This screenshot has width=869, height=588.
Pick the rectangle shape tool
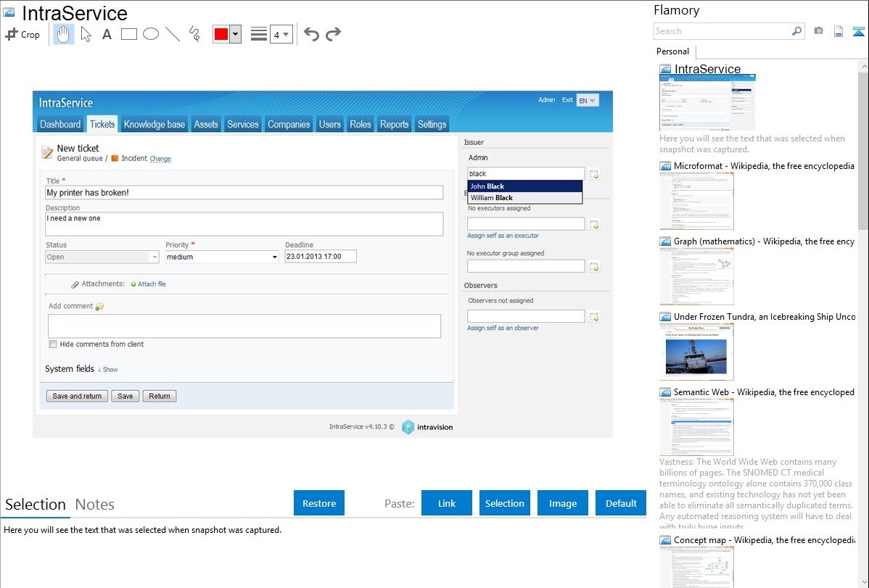129,34
